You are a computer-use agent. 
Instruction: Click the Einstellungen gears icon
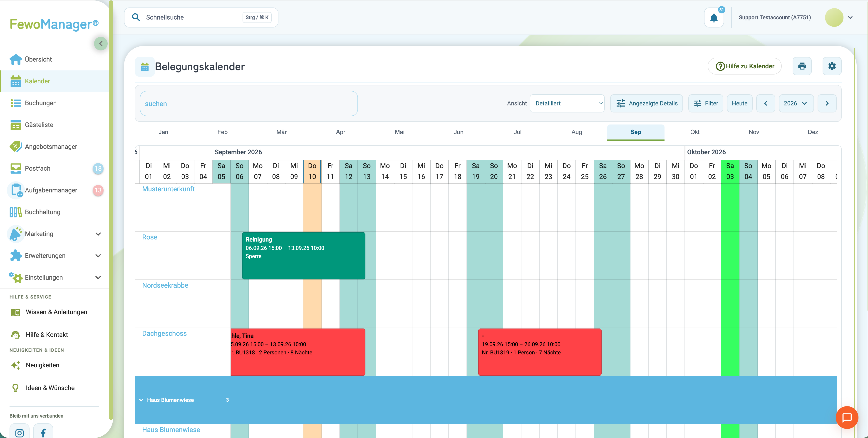[15, 278]
